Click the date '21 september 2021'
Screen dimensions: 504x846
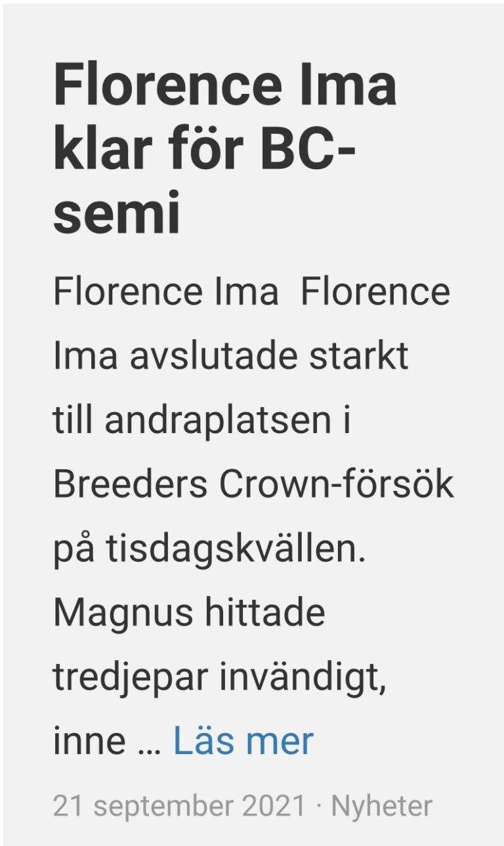point(179,807)
